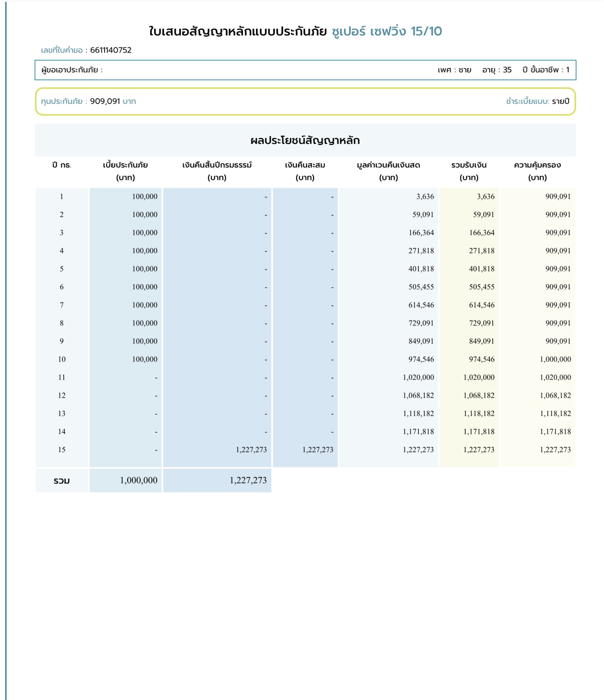
Task: Click accumulated refund 1,227,273 in year 15
Action: 318,450
